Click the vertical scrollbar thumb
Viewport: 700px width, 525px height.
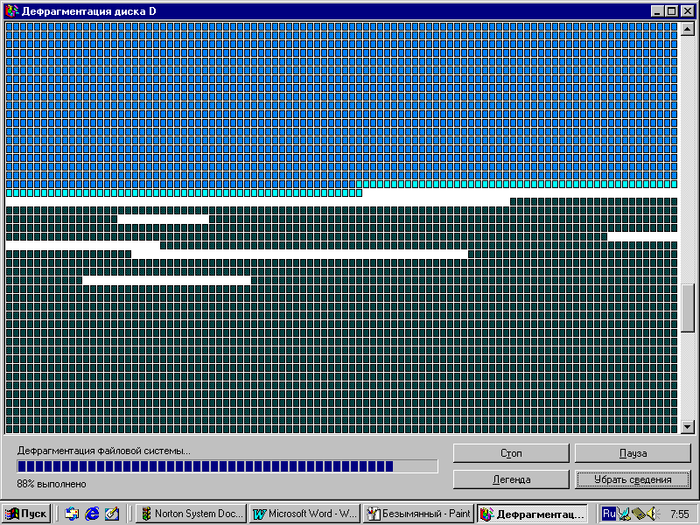coord(687,308)
